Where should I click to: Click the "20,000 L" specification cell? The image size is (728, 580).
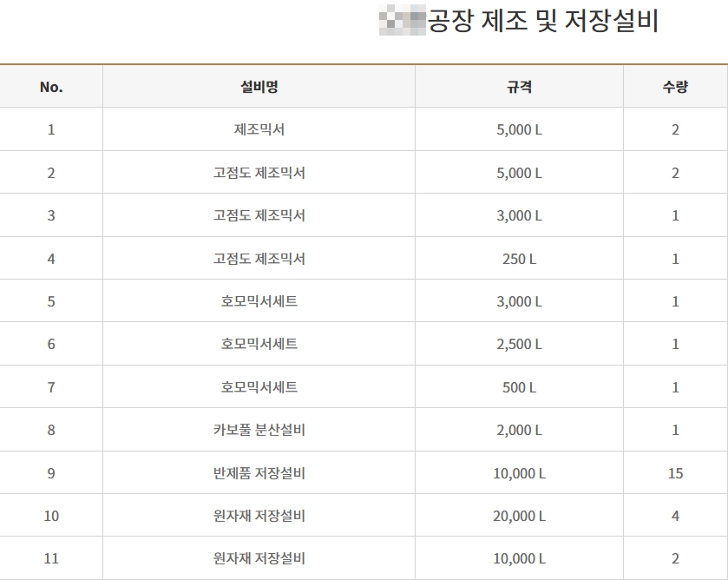point(519,516)
